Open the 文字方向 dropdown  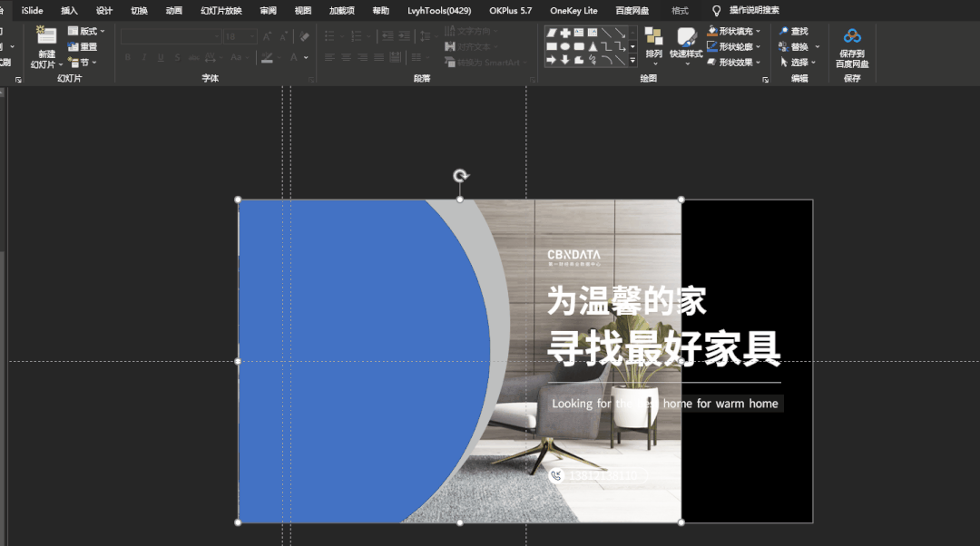pyautogui.click(x=471, y=31)
